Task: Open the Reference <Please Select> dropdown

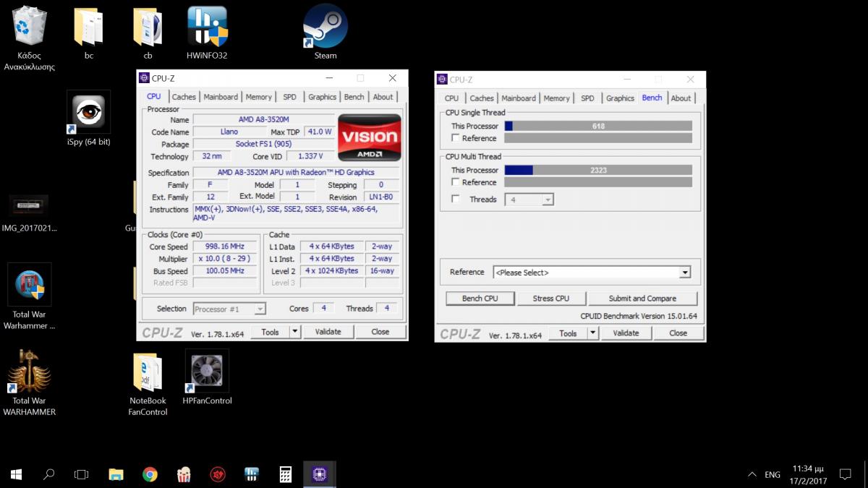Action: [x=592, y=273]
